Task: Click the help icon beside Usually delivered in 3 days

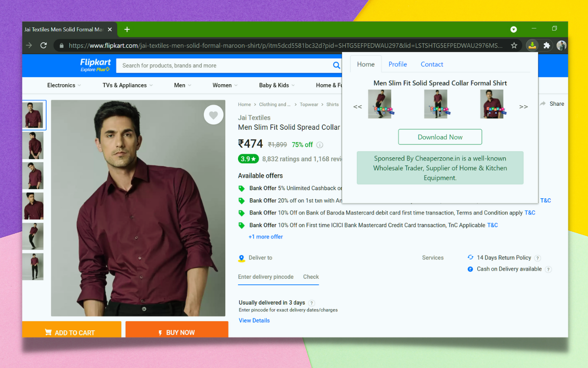Action: [x=311, y=303]
